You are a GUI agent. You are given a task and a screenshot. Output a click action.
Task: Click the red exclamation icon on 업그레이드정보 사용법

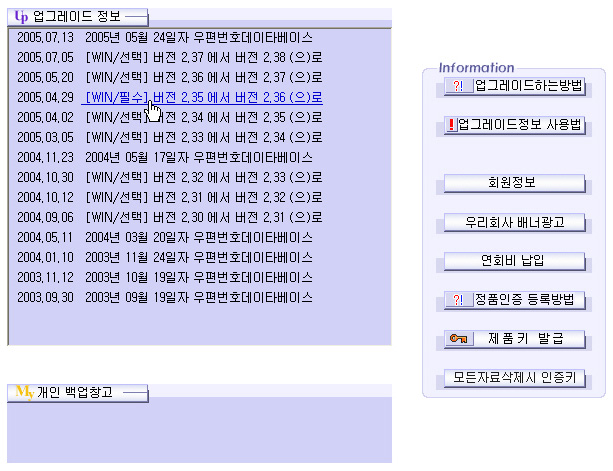point(452,125)
